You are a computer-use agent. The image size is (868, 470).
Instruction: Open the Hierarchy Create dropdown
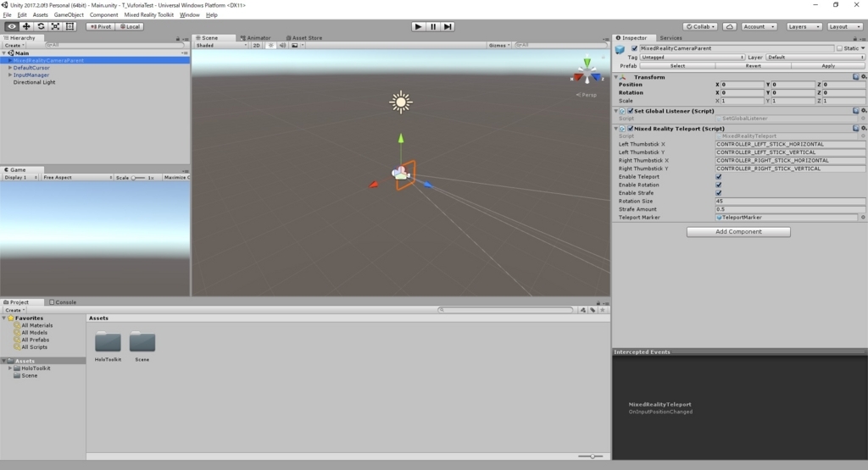pos(14,46)
